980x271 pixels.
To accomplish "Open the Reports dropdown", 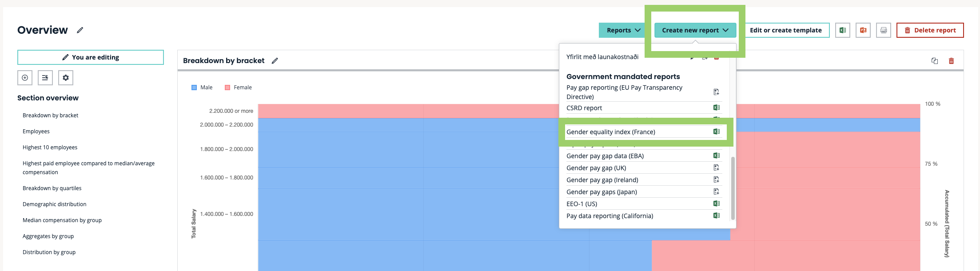I will click(x=623, y=30).
